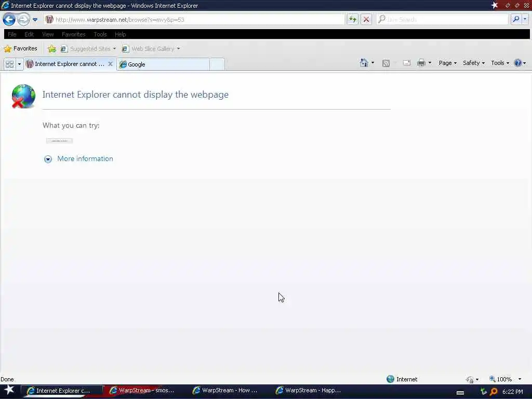Open the Safety command menu
Viewport: 532px width, 399px height.
coord(474,63)
